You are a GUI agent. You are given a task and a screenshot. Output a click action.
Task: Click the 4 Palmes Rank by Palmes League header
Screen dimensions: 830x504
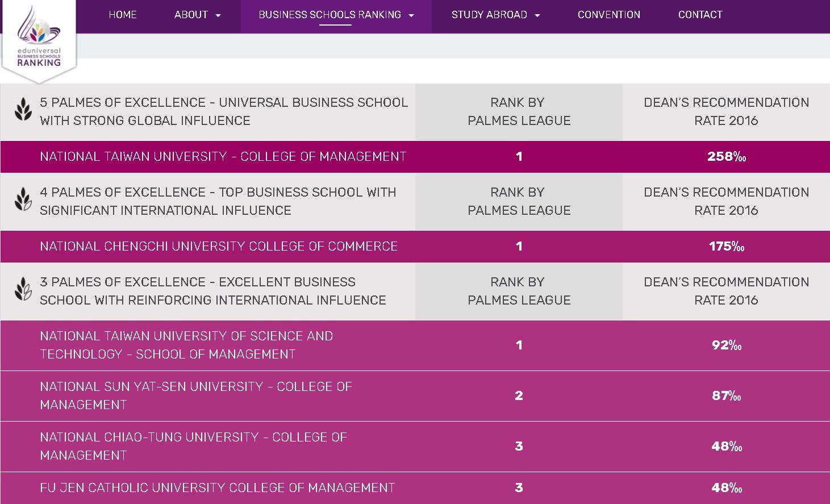pos(519,201)
